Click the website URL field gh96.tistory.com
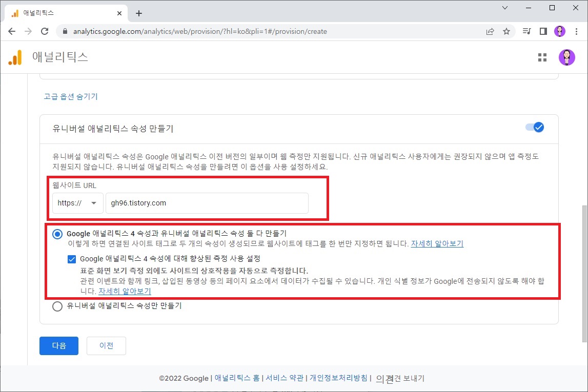 click(207, 203)
